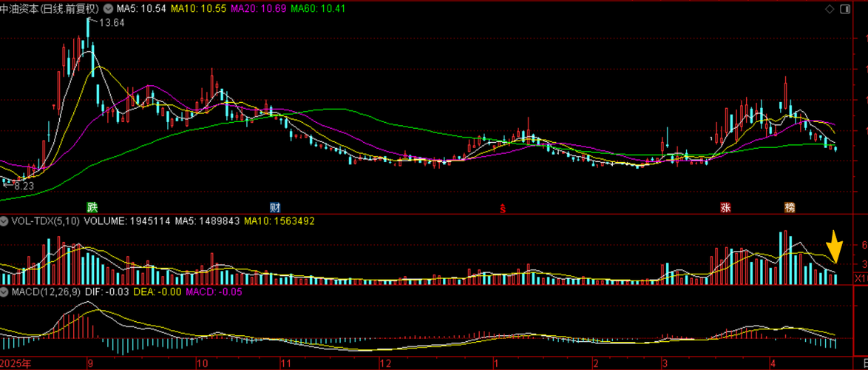Click the X10 volume scale label

tap(861, 277)
